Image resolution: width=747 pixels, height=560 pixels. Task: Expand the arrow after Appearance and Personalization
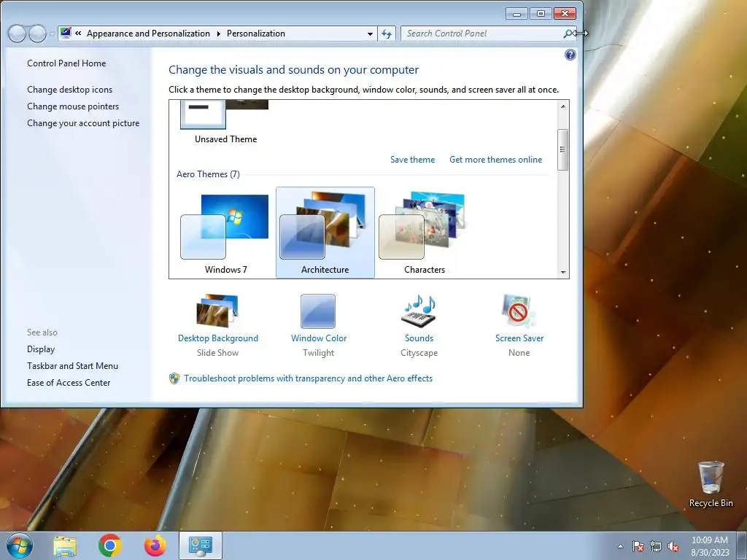219,34
